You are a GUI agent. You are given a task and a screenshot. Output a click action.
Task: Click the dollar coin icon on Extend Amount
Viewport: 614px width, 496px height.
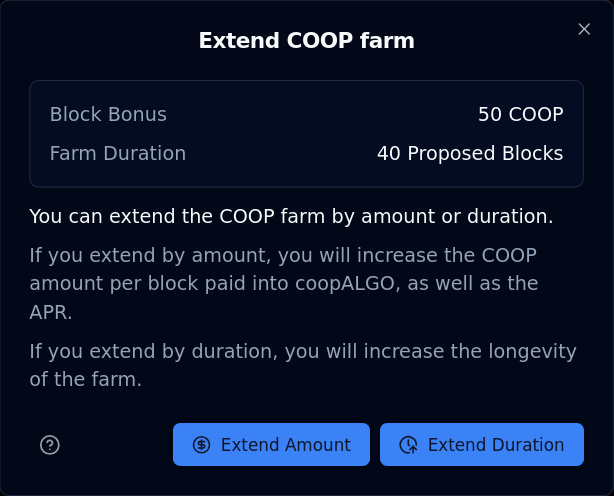tap(201, 445)
